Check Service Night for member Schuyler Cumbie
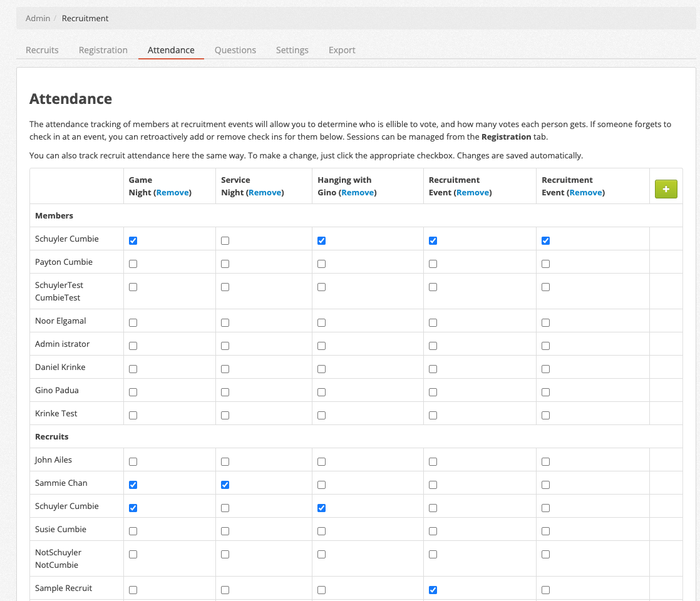 coord(225,240)
